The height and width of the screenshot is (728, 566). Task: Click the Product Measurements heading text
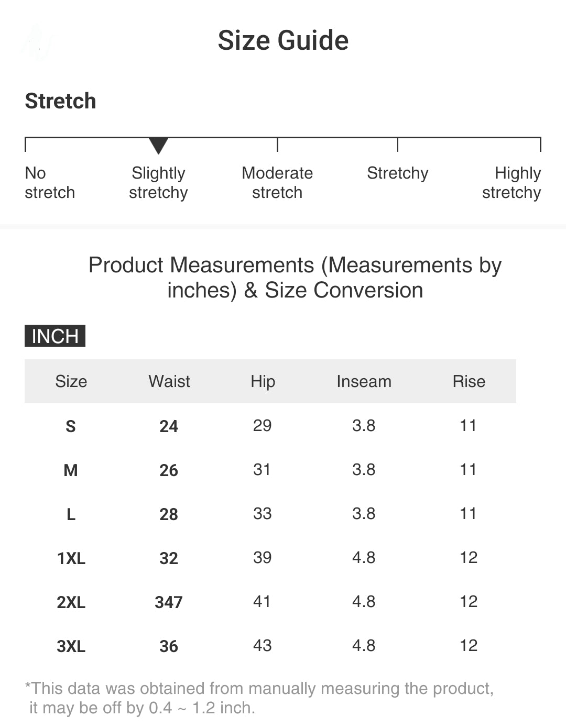[295, 278]
